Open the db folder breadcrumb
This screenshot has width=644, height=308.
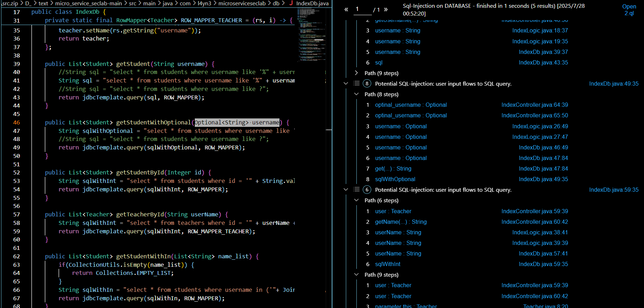tap(276, 3)
